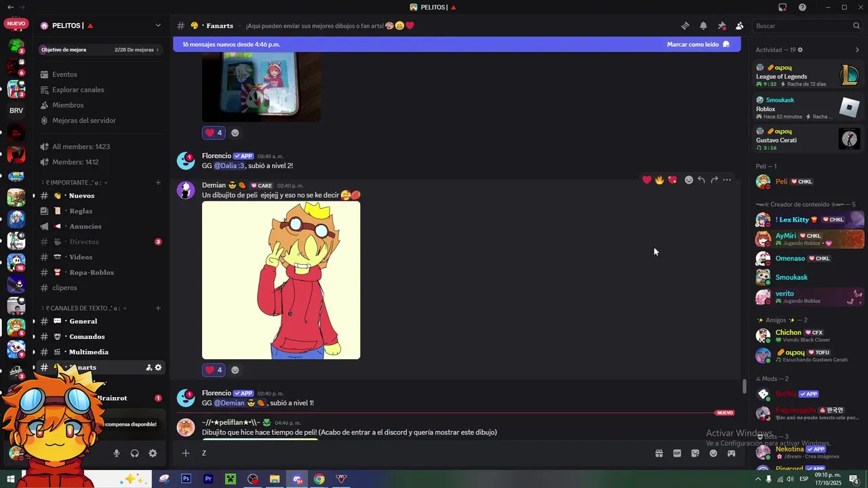Toggle heart reaction under Demian's drawing

point(214,370)
